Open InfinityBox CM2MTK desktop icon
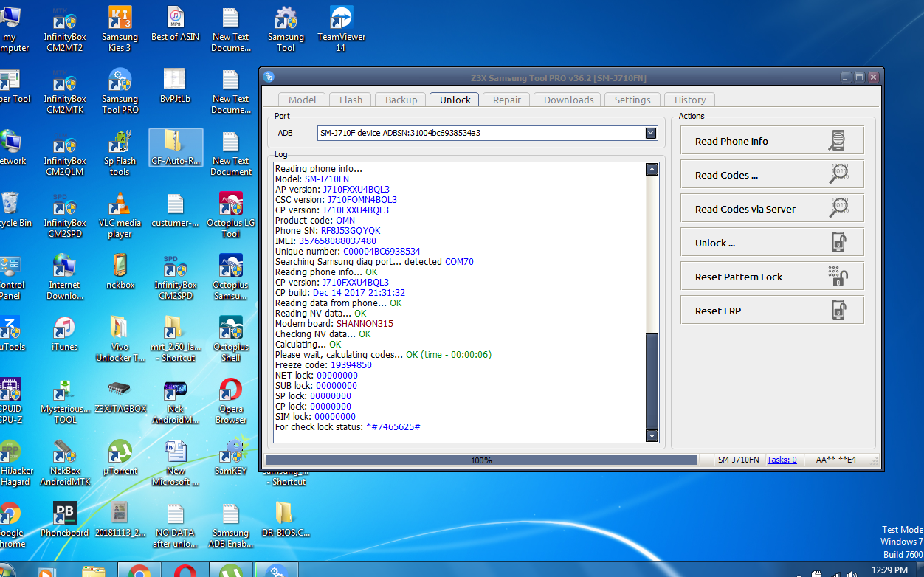This screenshot has width=924, height=577. 64,91
